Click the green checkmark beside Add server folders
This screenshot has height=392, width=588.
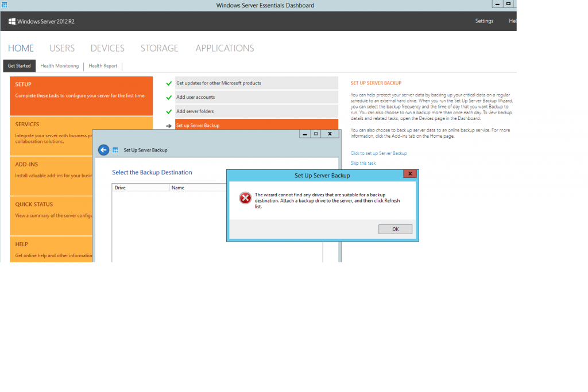click(169, 111)
